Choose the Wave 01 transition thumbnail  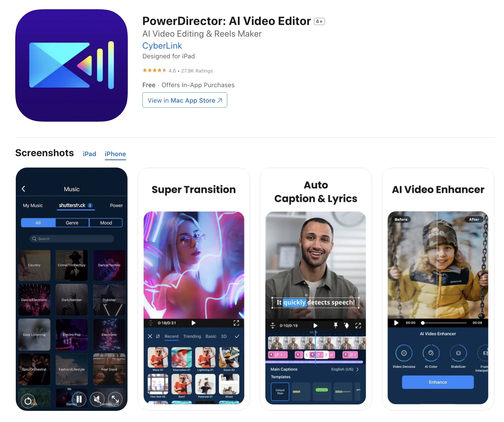coord(158,357)
